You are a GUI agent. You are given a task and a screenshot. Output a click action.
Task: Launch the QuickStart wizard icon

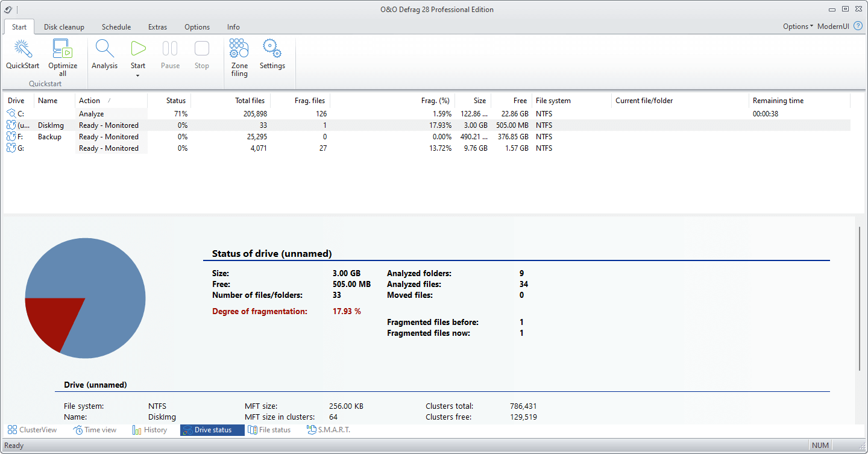[x=23, y=49]
